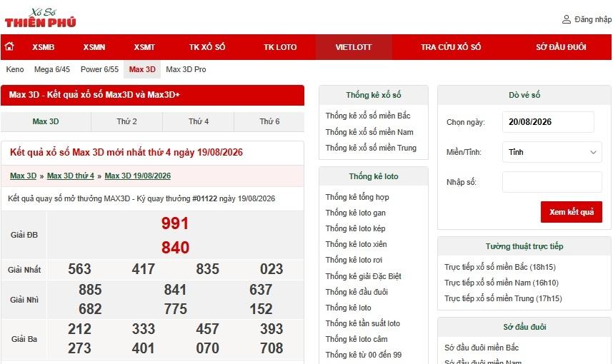Expand the Miền/Tỉnh dropdown

(x=552, y=152)
